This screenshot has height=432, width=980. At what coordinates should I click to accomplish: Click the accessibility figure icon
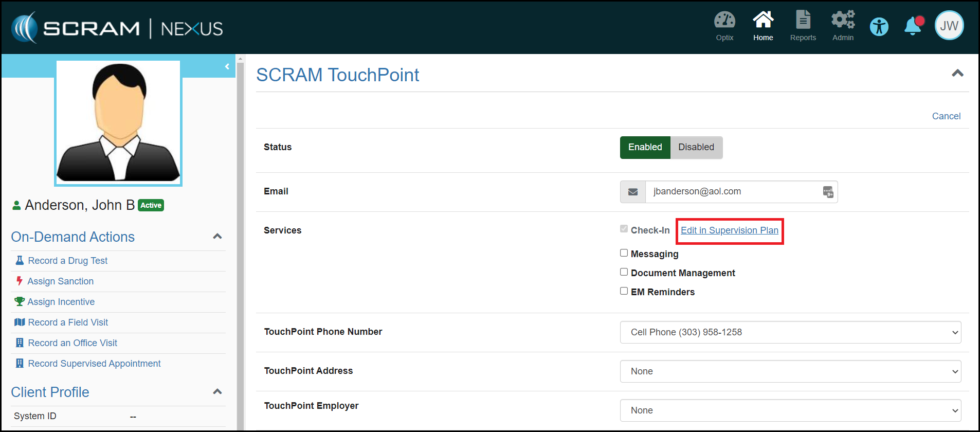tap(879, 26)
